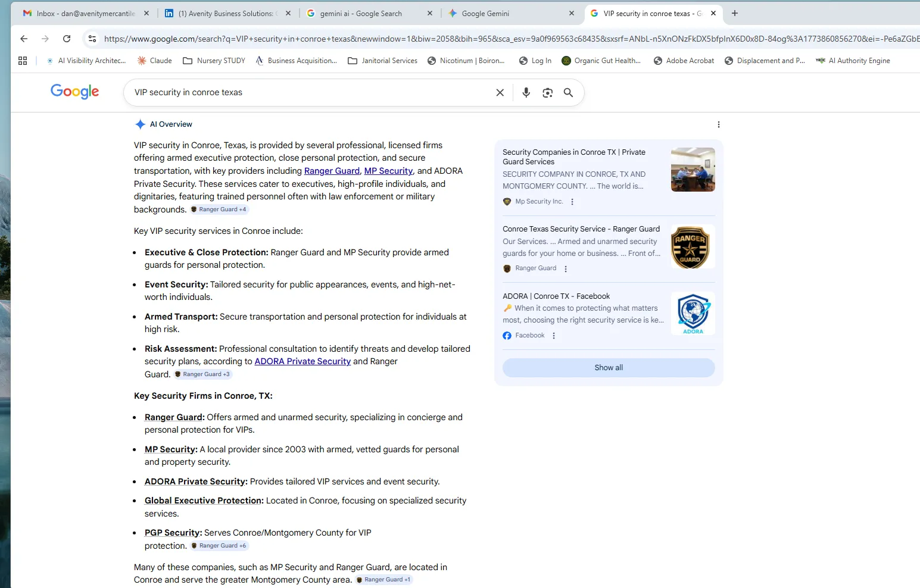
Task: Open options for Facebook ADORA source
Action: pyautogui.click(x=554, y=336)
